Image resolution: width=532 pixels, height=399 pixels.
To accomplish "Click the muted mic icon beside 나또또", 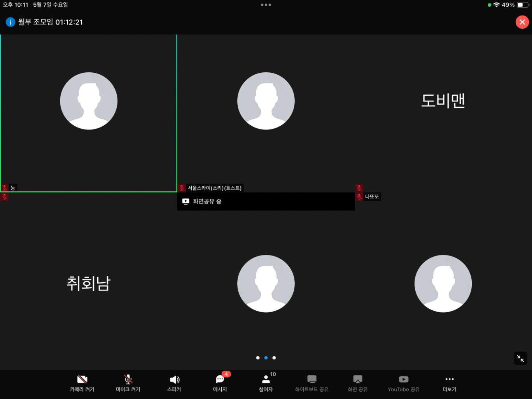I will click(359, 197).
